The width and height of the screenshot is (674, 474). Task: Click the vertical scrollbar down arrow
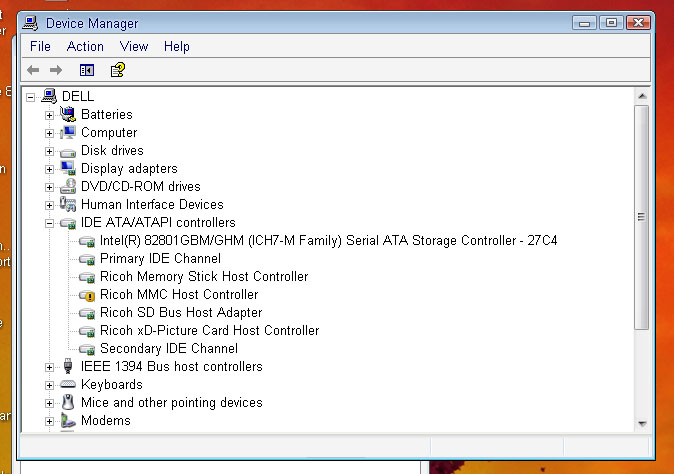click(x=641, y=423)
